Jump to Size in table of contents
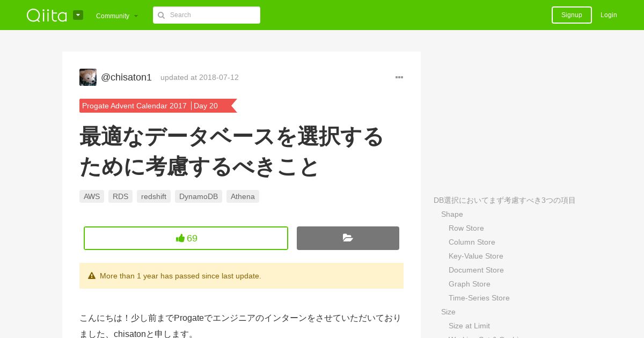Viewport: 644px width, 338px height. pyautogui.click(x=448, y=312)
